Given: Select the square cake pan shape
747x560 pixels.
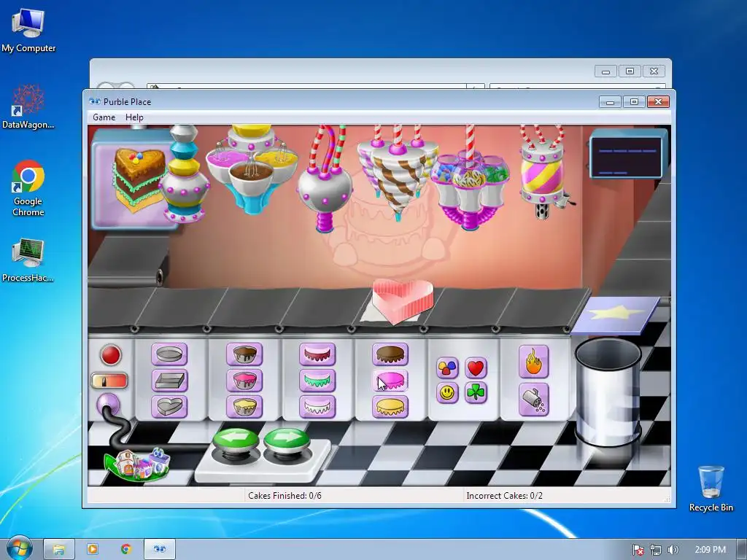Looking at the screenshot, I should [x=169, y=381].
